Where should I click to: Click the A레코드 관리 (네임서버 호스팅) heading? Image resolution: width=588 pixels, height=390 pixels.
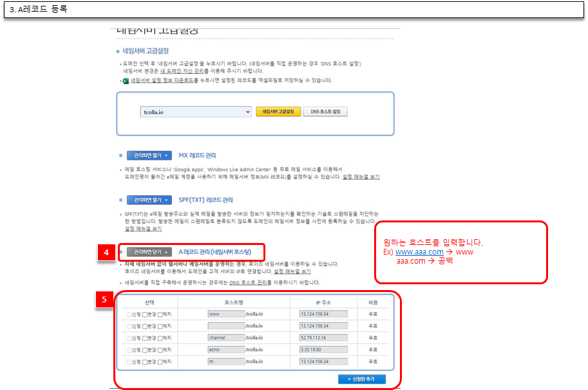(x=215, y=252)
